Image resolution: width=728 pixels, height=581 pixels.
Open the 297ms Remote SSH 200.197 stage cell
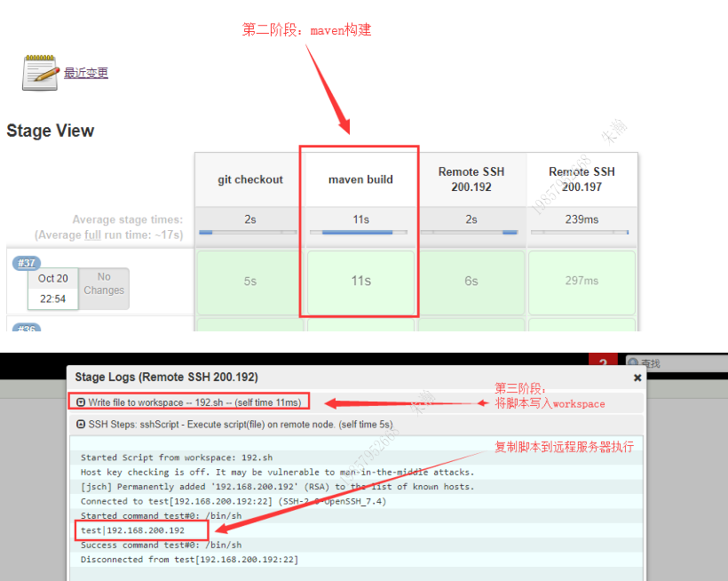coord(582,283)
